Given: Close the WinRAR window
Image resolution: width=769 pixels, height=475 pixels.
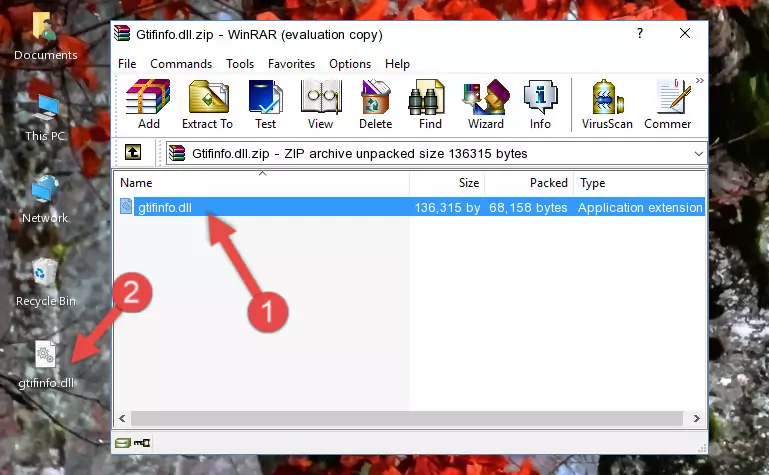Looking at the screenshot, I should click(685, 33).
